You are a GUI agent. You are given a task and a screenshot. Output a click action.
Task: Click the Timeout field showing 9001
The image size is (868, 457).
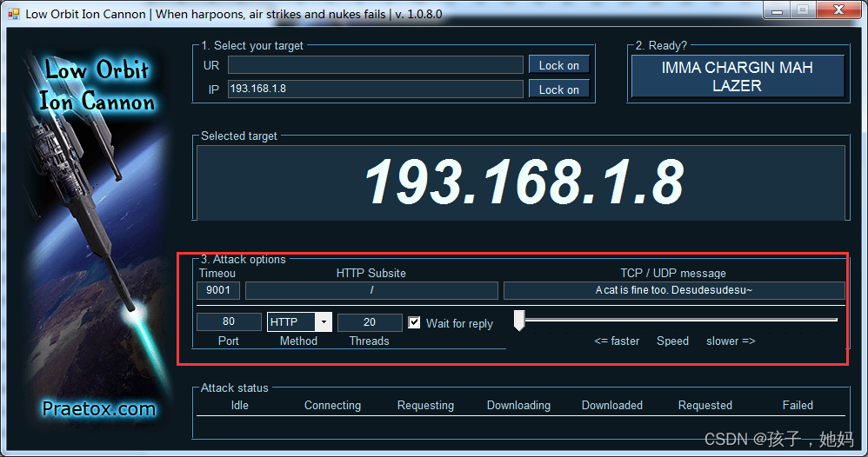tap(218, 290)
